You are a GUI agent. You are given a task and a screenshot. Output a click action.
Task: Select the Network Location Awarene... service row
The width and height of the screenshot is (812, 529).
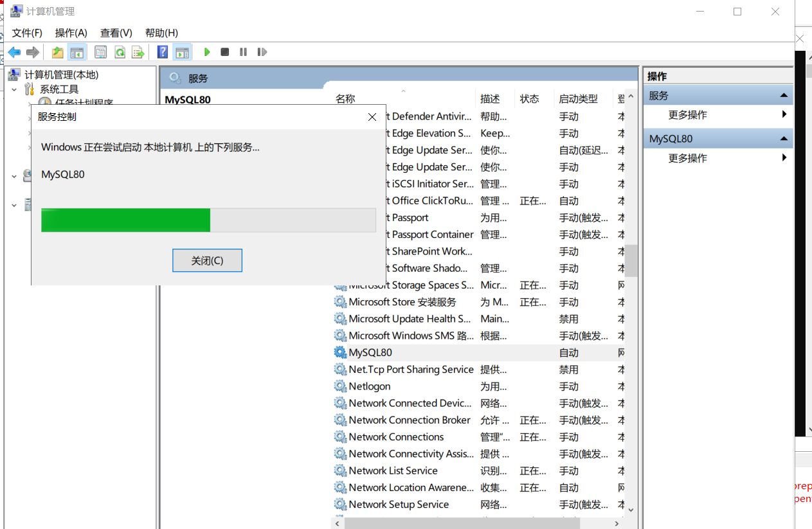click(479, 487)
